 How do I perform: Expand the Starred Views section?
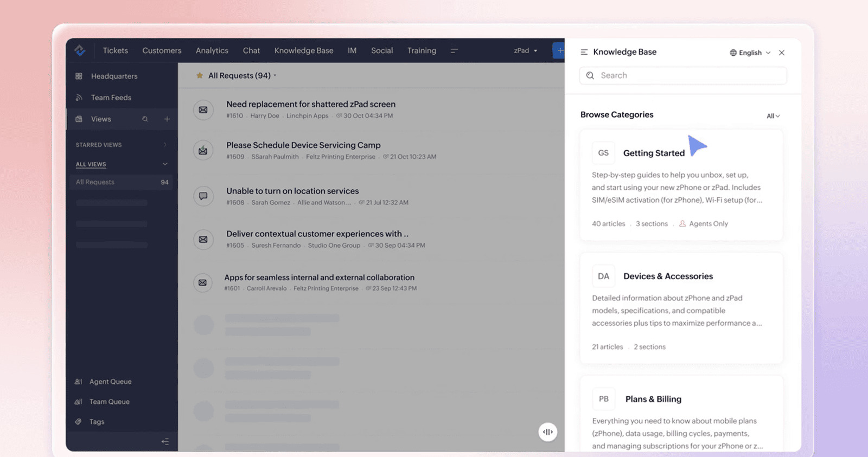(x=165, y=145)
